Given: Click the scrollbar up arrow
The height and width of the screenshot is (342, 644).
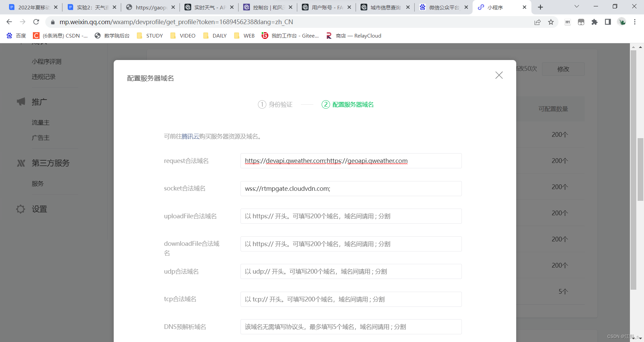Looking at the screenshot, I should tap(641, 47).
